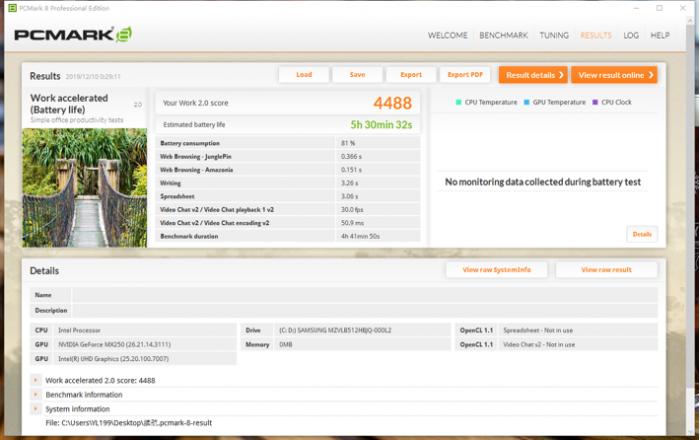This screenshot has height=440, width=700.
Task: Close the PCMark 8 window
Action: point(683,8)
